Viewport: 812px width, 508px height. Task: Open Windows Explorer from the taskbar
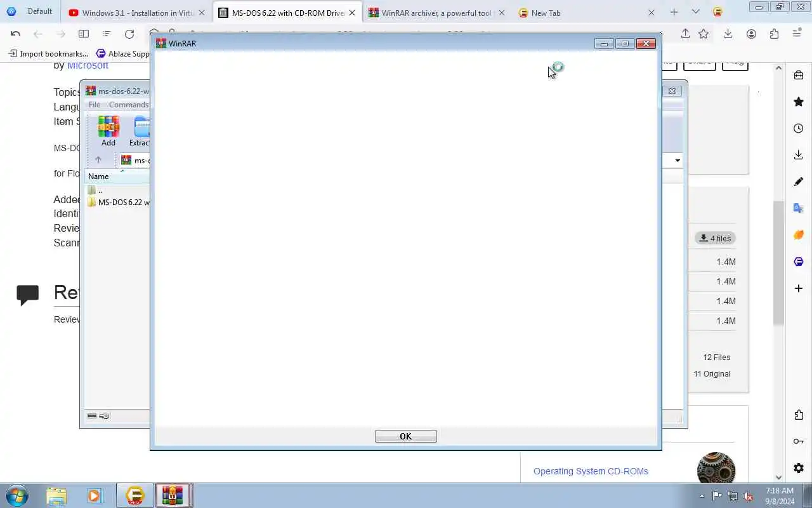coord(56,495)
